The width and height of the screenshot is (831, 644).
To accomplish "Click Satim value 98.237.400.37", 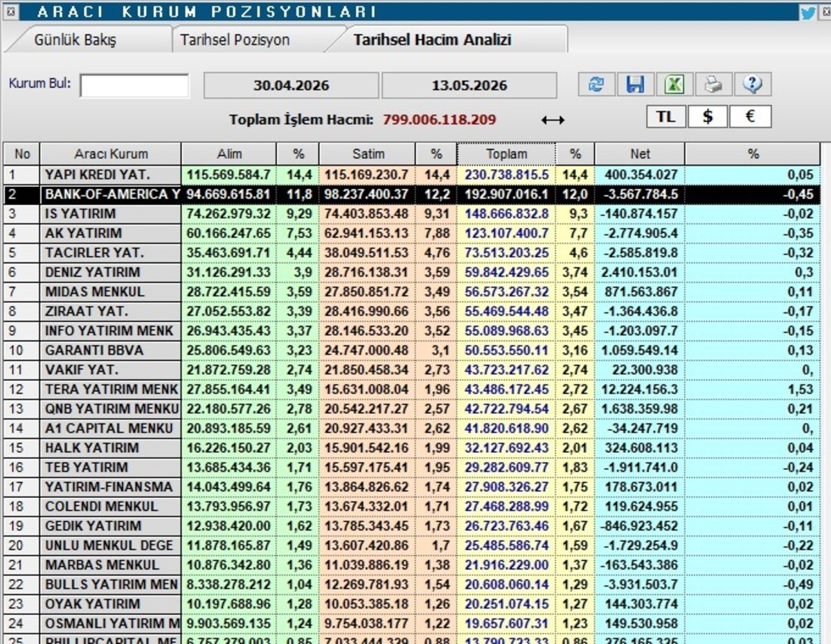I will click(367, 195).
